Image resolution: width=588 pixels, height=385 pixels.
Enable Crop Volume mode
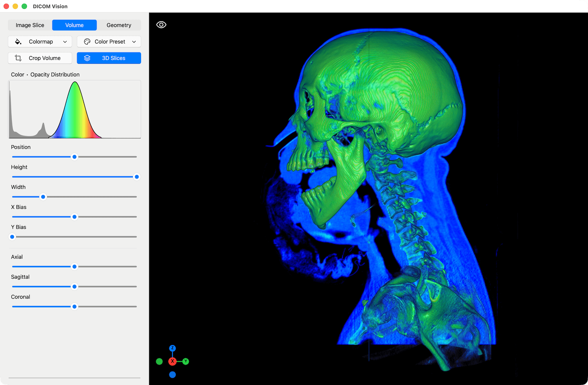pyautogui.click(x=40, y=58)
